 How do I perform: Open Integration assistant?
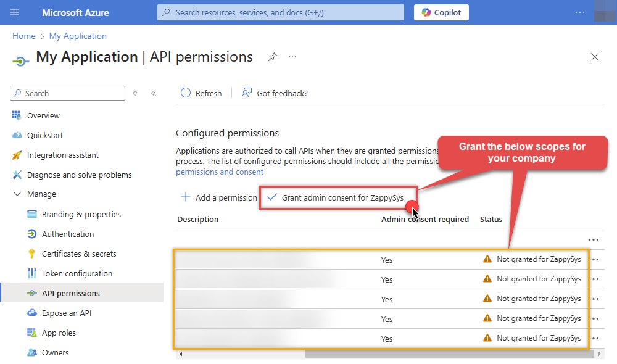click(x=63, y=155)
